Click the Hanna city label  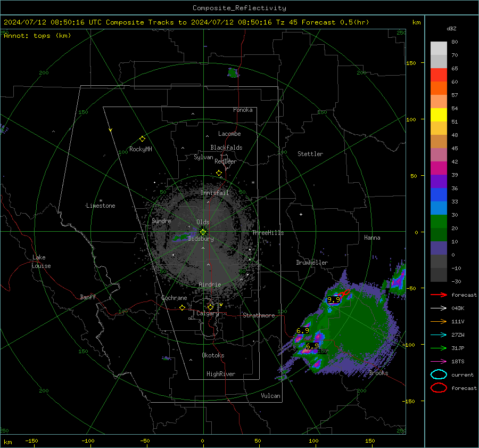pos(372,238)
